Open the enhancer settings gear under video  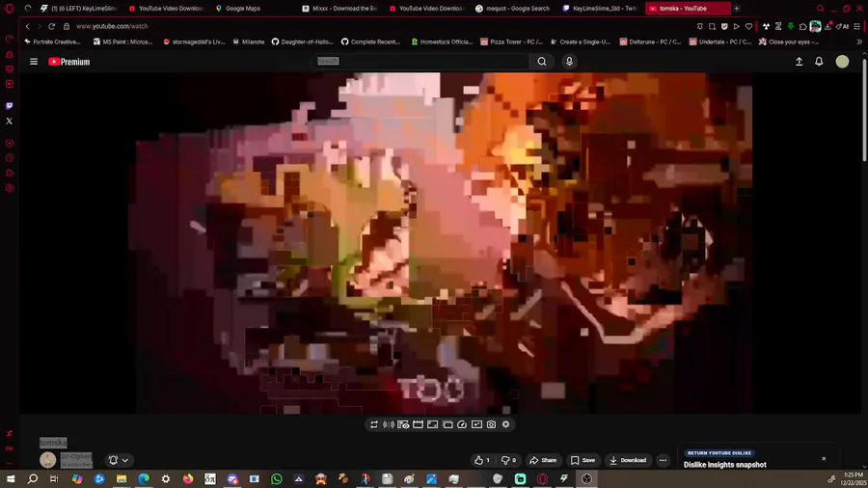tap(506, 424)
